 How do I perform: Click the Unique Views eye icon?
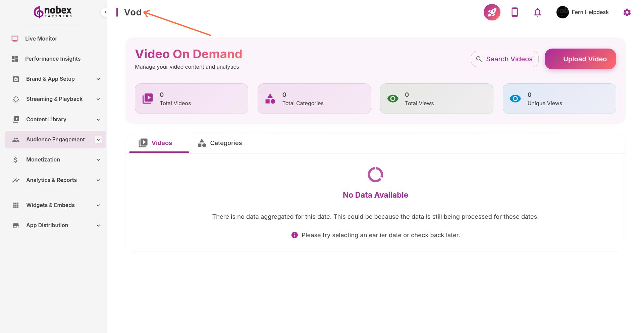[x=515, y=98]
